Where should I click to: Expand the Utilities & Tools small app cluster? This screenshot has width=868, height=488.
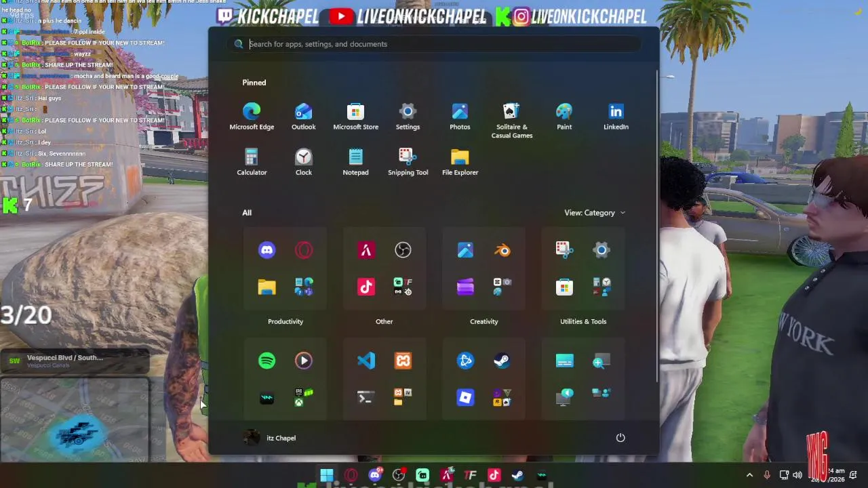601,287
